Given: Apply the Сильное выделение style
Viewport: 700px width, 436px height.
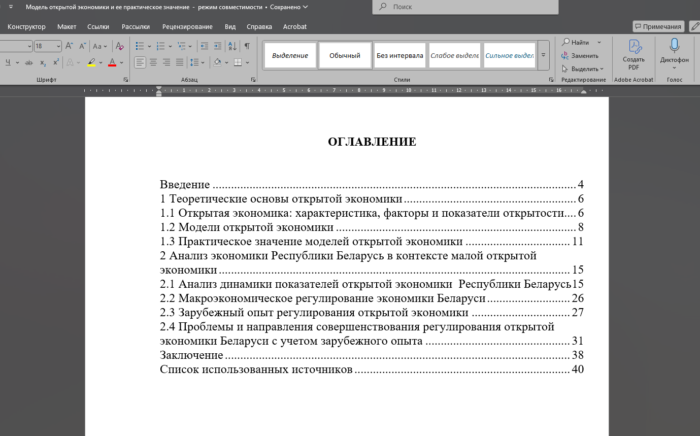Looking at the screenshot, I should click(x=509, y=55).
